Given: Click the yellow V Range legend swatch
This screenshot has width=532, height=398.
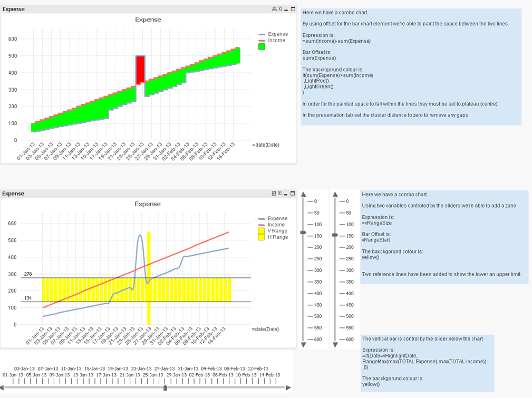Looking at the screenshot, I should [x=261, y=231].
